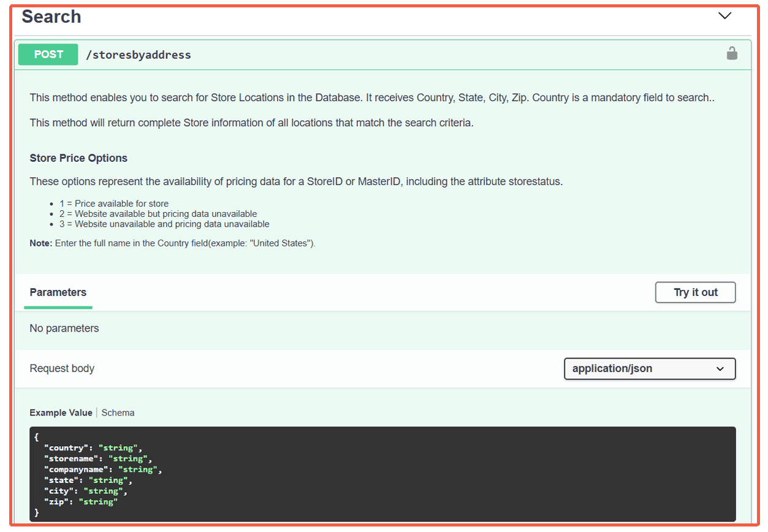Click the /storesbyaddress endpoint path
Screen dimensions: 768x532
click(139, 55)
